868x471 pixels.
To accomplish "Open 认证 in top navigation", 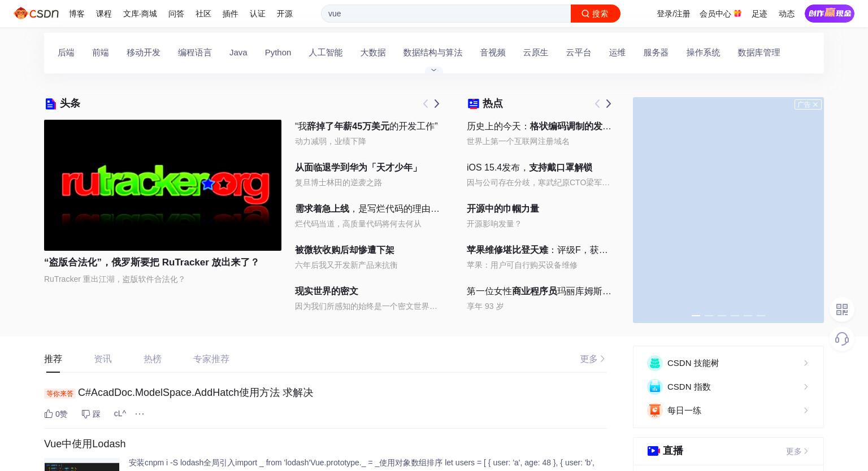I will click(x=258, y=14).
